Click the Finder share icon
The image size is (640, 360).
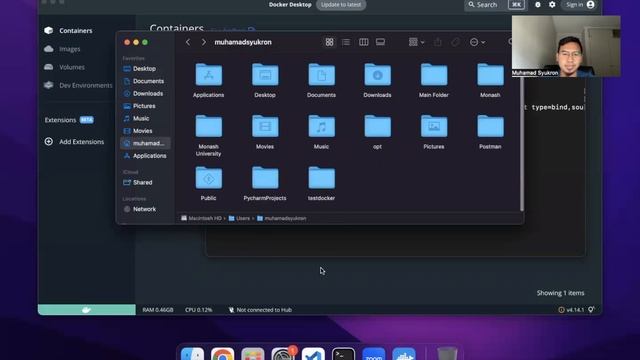click(x=438, y=42)
